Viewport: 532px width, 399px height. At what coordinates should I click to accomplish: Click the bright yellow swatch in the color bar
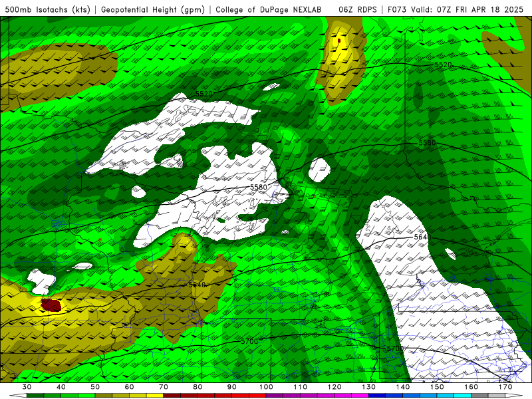(155, 394)
